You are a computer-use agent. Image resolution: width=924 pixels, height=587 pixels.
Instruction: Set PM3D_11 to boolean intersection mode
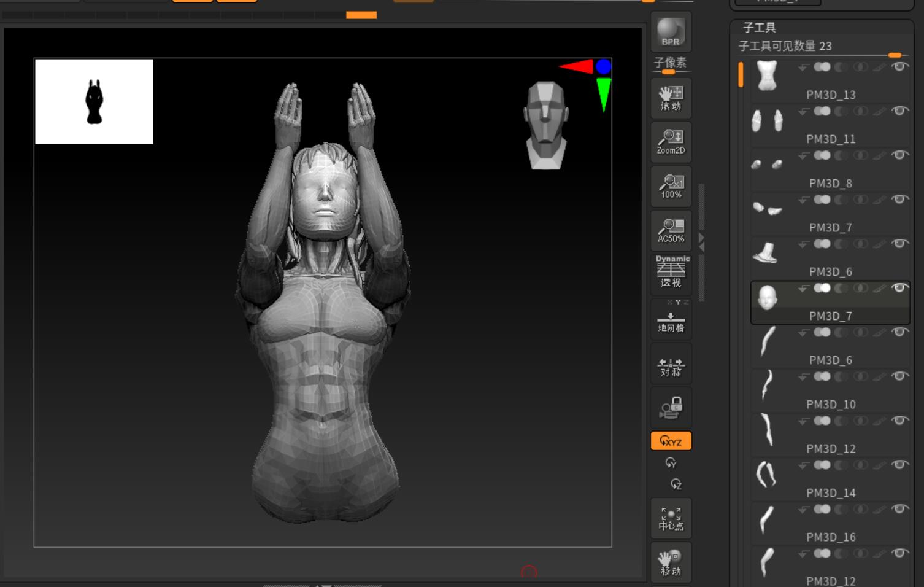click(861, 111)
